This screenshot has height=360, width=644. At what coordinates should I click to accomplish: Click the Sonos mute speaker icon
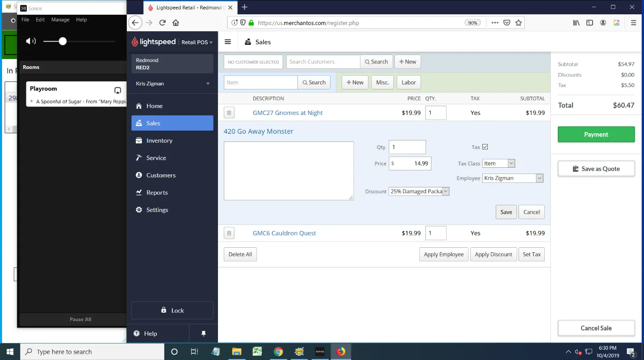(31, 41)
